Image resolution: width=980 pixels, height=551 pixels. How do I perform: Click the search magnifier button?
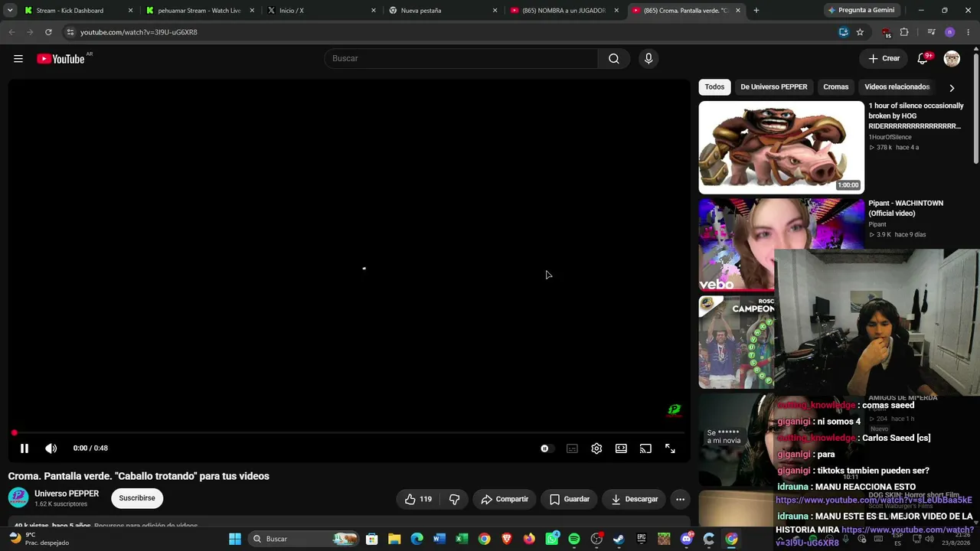(x=614, y=59)
